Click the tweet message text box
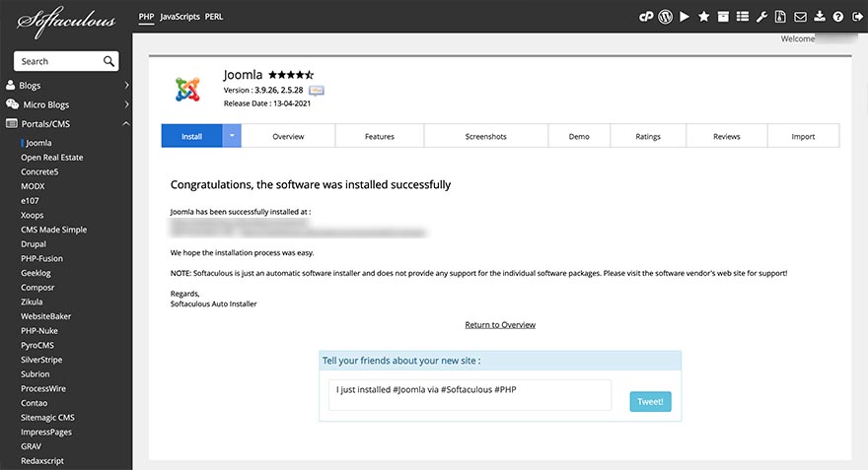 470,395
